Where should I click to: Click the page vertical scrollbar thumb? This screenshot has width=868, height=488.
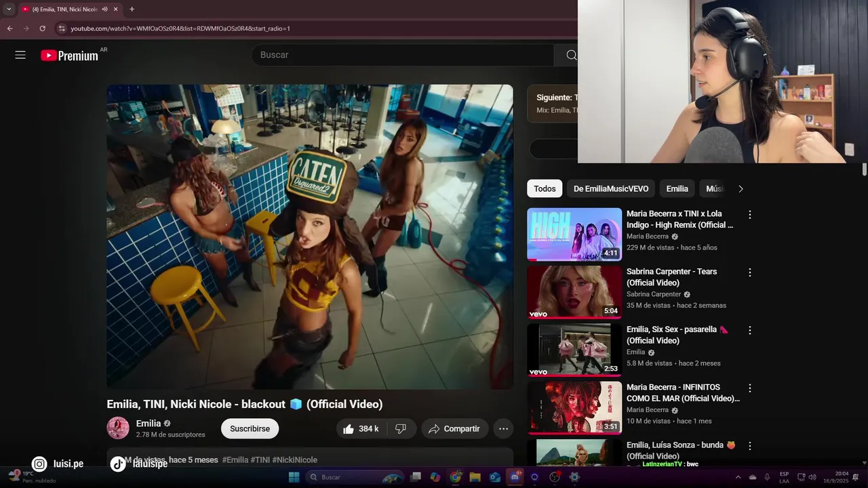[x=865, y=169]
